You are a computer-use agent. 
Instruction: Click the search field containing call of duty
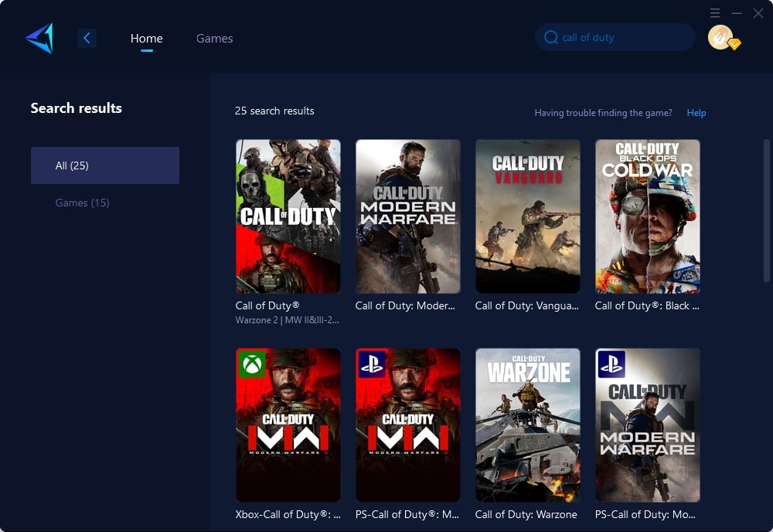[615, 37]
